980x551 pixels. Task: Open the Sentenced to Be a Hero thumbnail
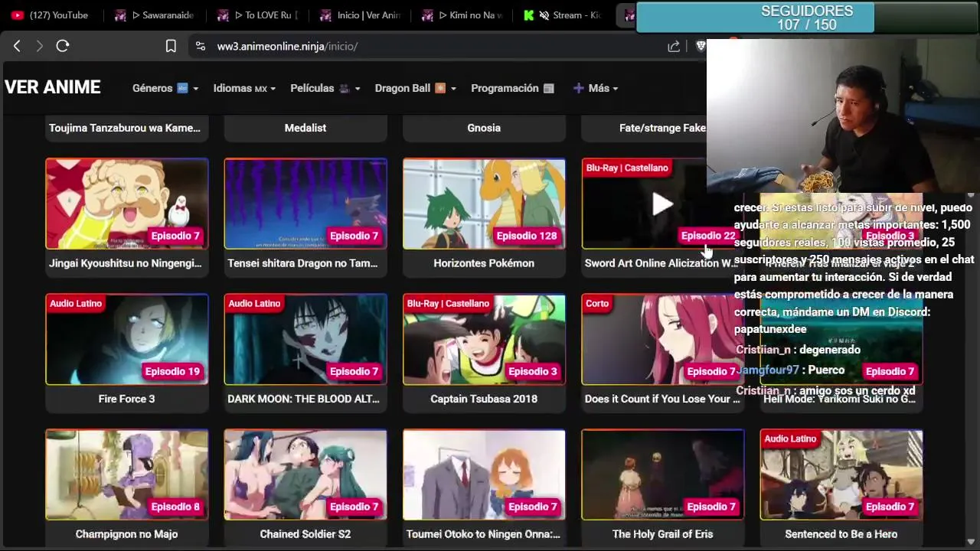[x=841, y=474]
